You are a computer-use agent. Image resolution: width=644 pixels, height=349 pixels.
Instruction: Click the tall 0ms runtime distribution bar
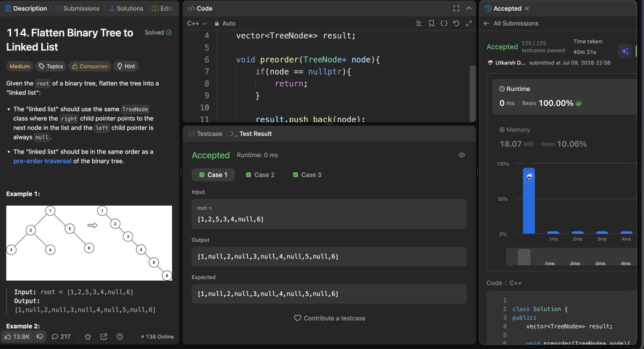click(529, 201)
